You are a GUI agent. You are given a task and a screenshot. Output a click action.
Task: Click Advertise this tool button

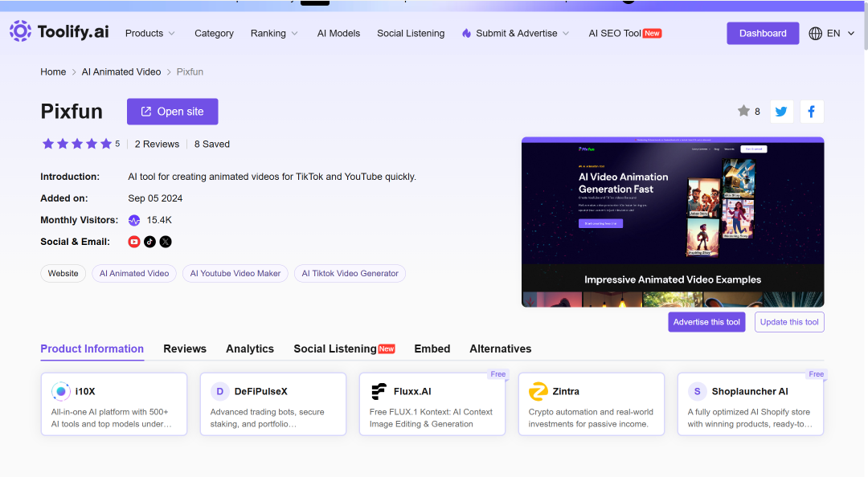(706, 322)
